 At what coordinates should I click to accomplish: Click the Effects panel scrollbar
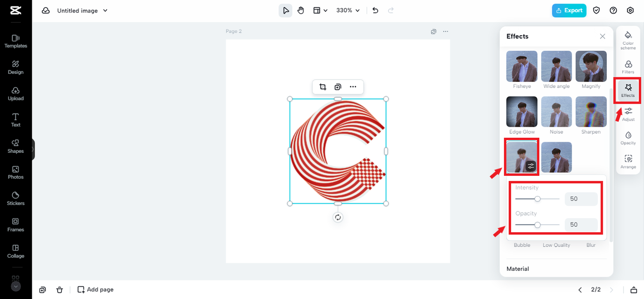pos(611,166)
